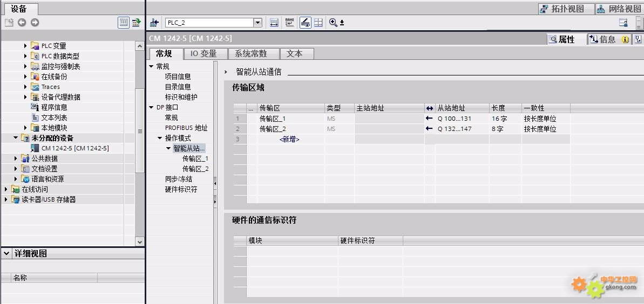
Task: Go forward with the right arrow icon
Action: tap(35, 23)
